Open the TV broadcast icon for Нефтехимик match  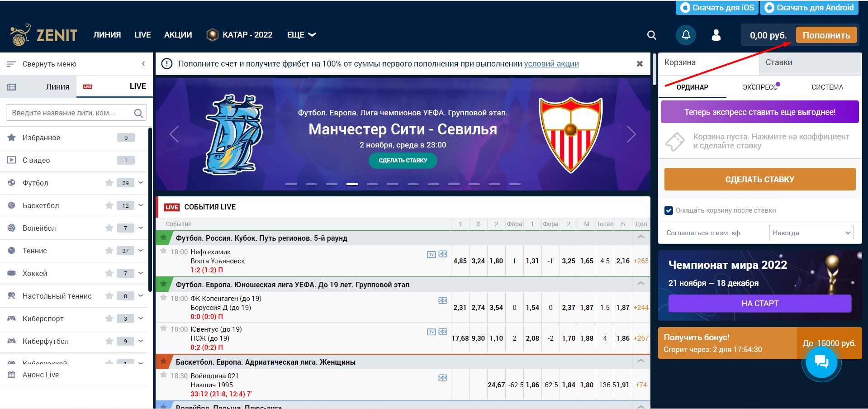[x=431, y=254]
